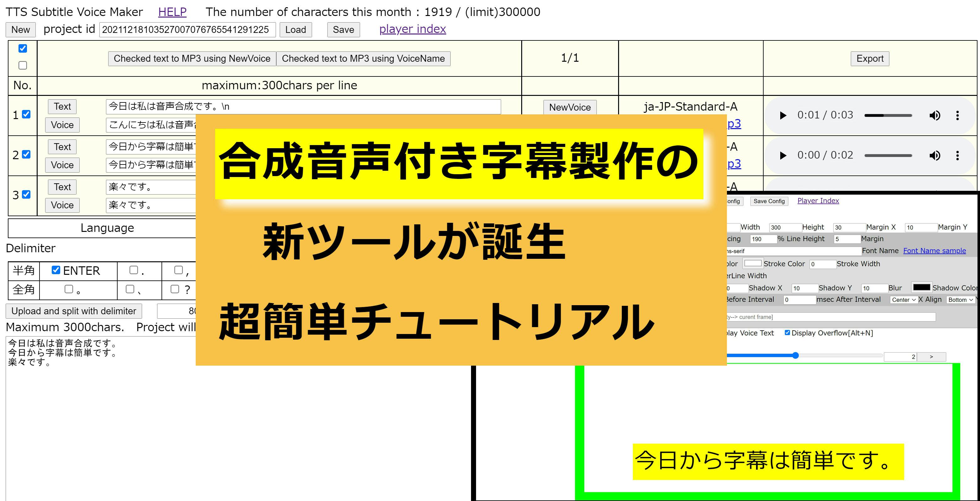This screenshot has height=501, width=980.
Task: Click Export button
Action: 870,59
